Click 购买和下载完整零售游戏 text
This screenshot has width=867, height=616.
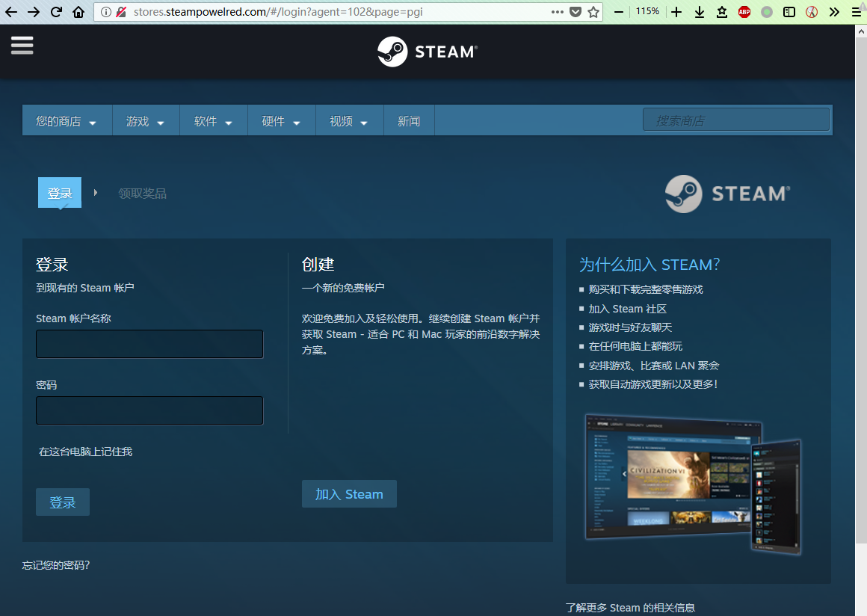click(x=646, y=289)
